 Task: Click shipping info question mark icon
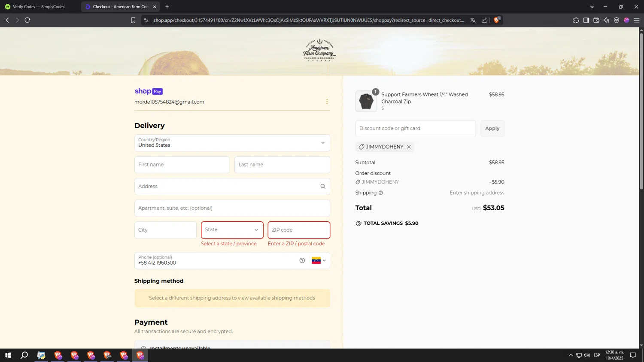click(381, 193)
